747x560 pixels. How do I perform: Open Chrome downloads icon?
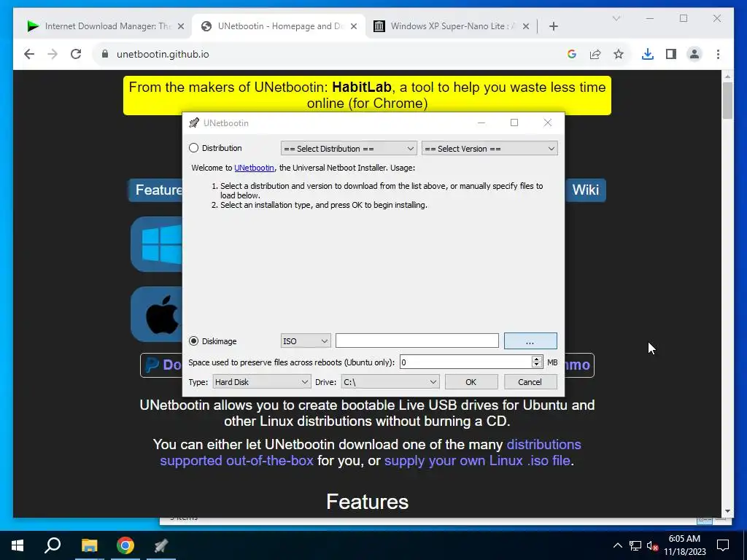(x=648, y=54)
